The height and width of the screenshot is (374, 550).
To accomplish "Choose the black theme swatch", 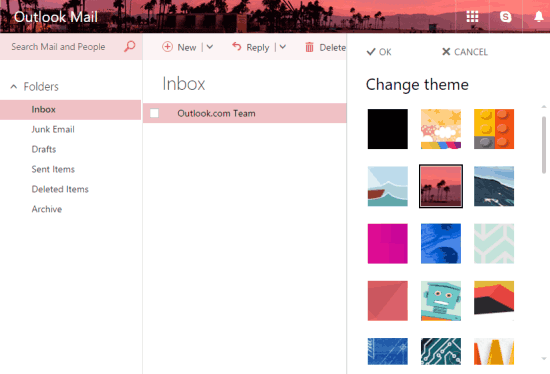I will pyautogui.click(x=388, y=129).
